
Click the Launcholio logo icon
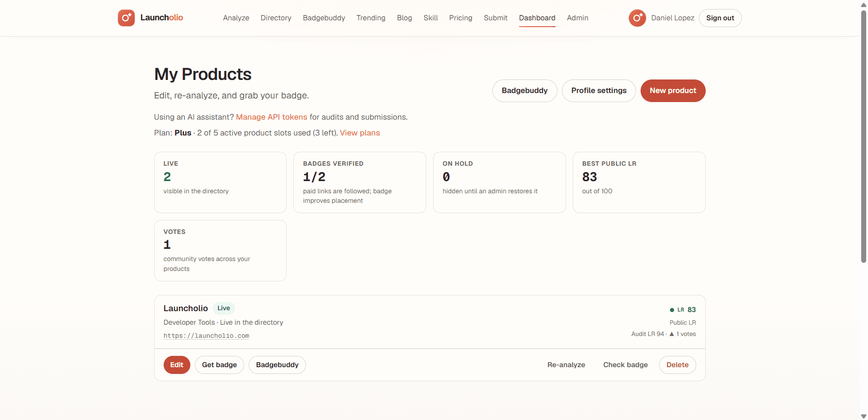point(126,18)
